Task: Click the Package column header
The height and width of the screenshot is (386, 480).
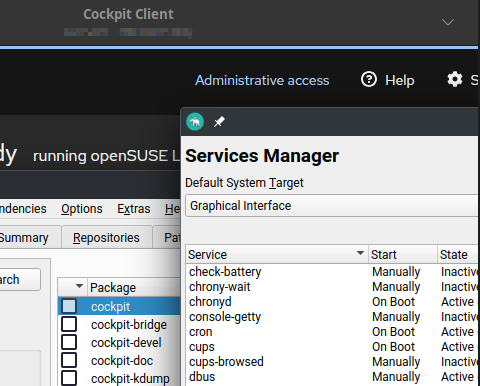Action: [x=135, y=287]
